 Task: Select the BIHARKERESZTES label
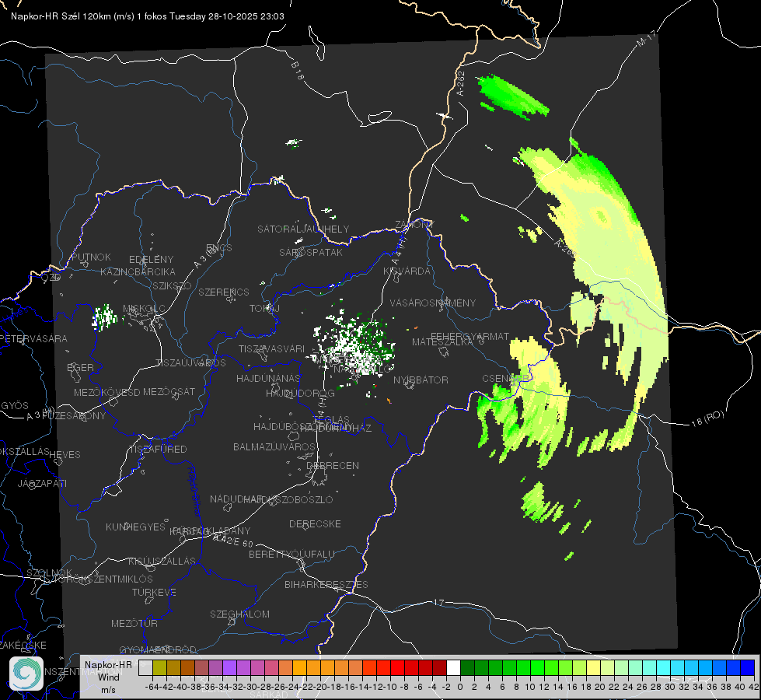click(x=326, y=584)
